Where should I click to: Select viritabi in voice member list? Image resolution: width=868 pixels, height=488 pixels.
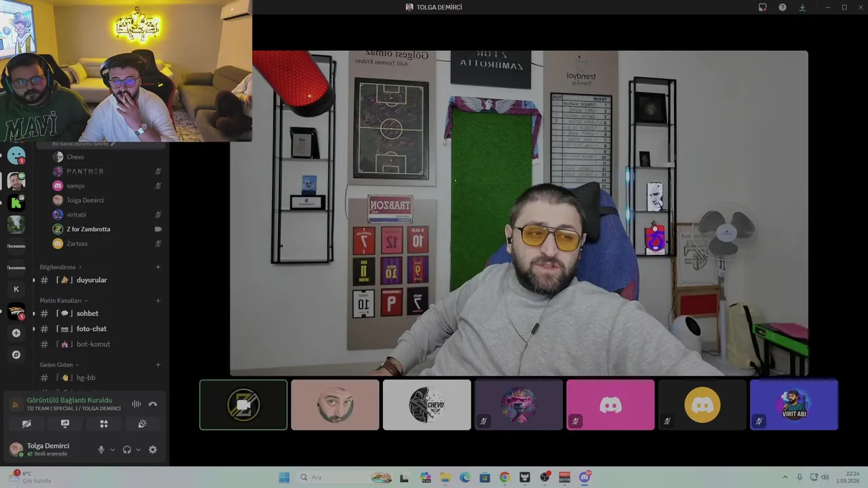106,215
